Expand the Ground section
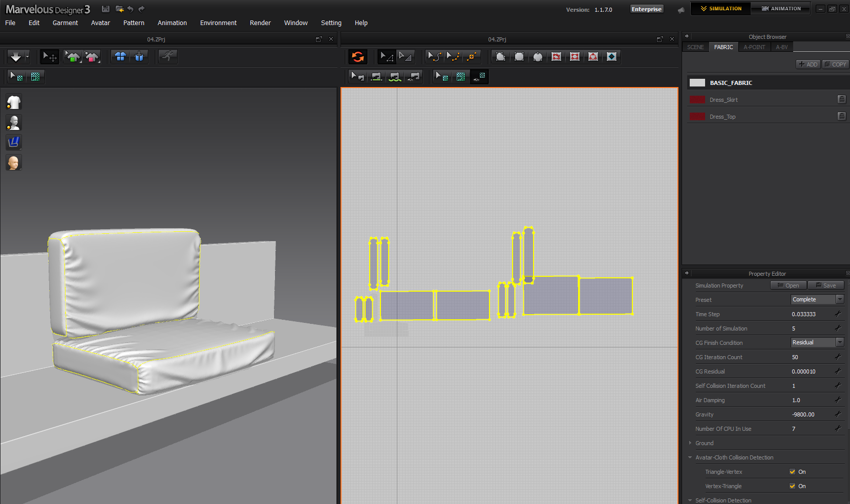 point(690,443)
